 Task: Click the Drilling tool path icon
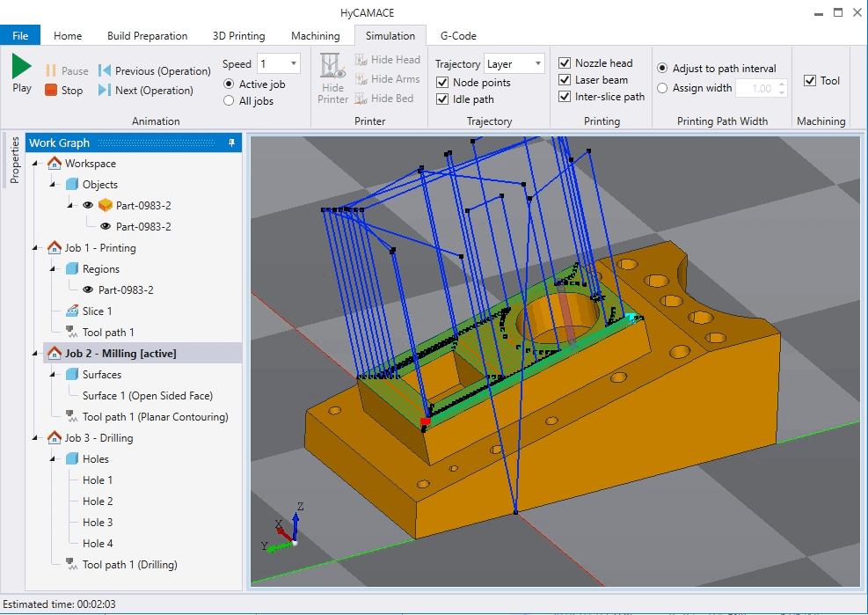[x=72, y=564]
